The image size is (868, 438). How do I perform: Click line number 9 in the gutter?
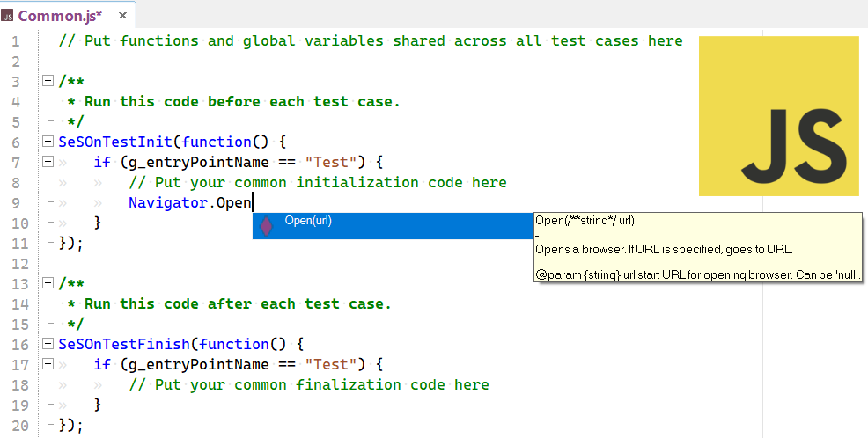click(15, 203)
